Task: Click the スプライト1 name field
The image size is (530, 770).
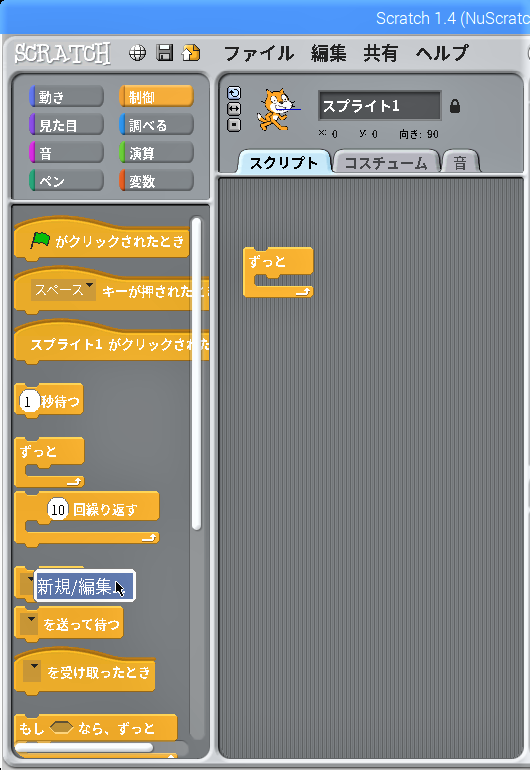Action: (380, 106)
